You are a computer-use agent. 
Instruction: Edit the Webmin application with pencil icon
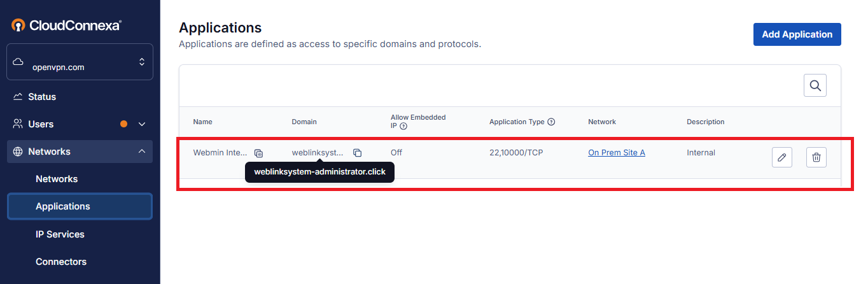(782, 157)
